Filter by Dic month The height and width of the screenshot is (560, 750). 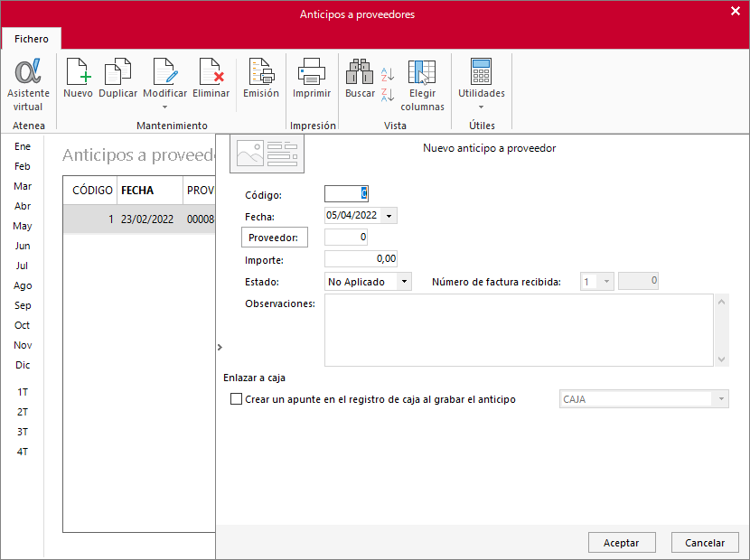pos(23,365)
